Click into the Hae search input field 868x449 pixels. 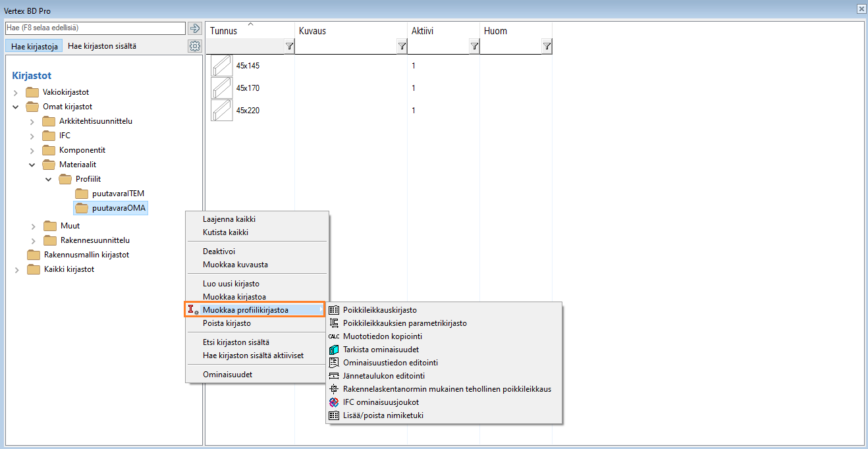[x=95, y=28]
